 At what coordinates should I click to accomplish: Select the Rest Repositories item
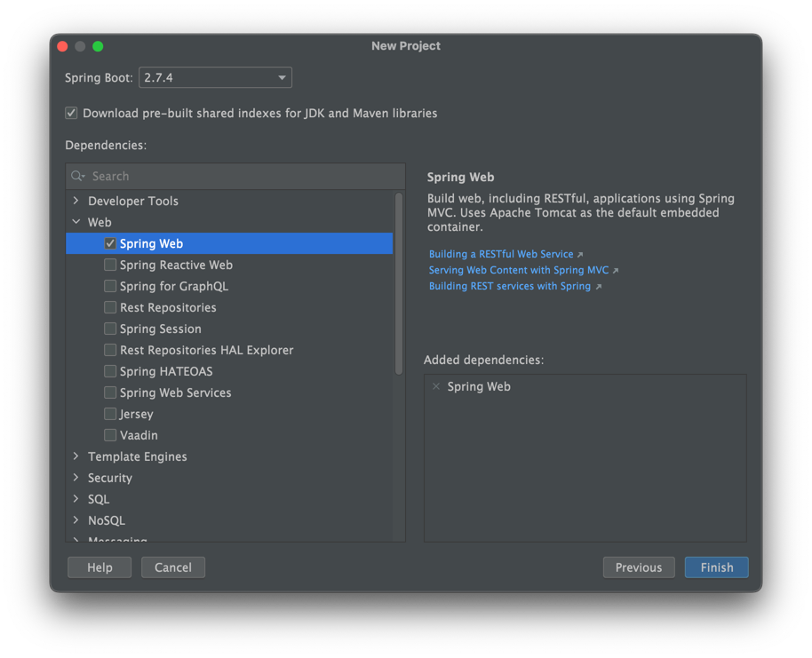pyautogui.click(x=168, y=307)
